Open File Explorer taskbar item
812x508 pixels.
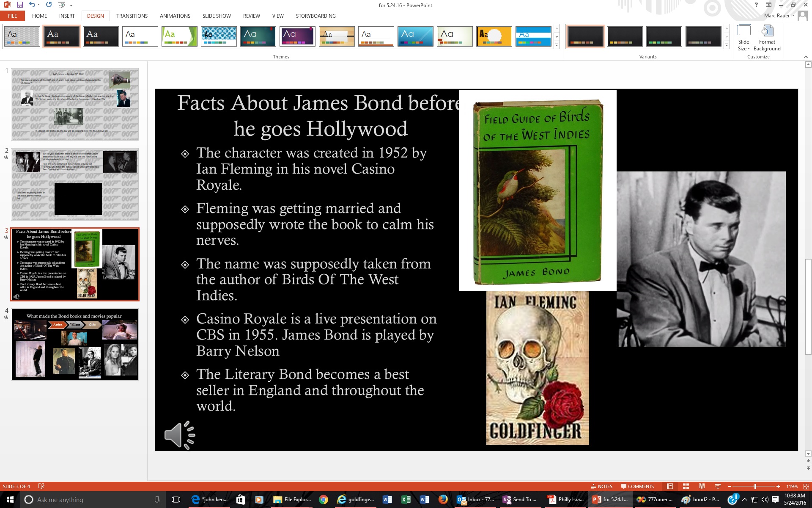292,500
